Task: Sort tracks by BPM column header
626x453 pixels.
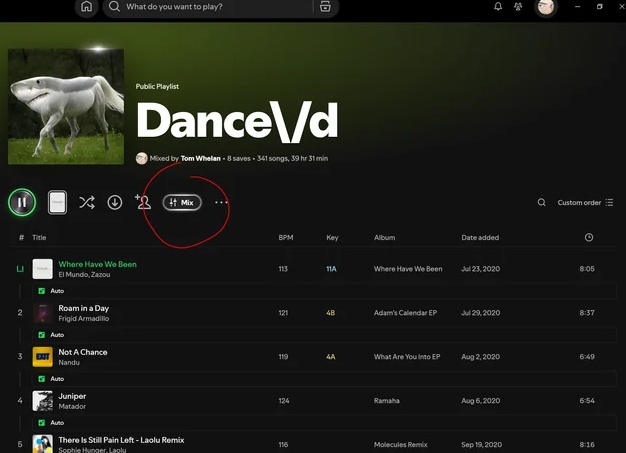Action: (x=286, y=237)
